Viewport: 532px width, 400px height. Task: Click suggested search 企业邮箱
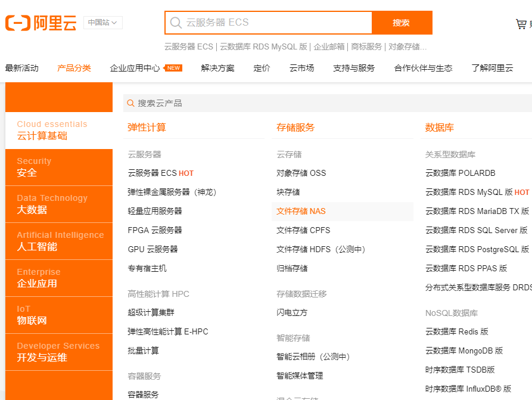329,47
